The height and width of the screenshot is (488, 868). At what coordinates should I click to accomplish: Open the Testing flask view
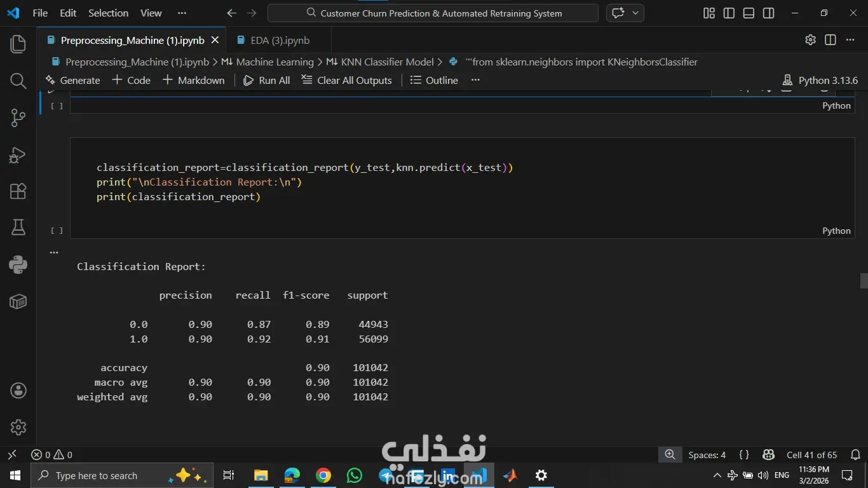click(18, 227)
